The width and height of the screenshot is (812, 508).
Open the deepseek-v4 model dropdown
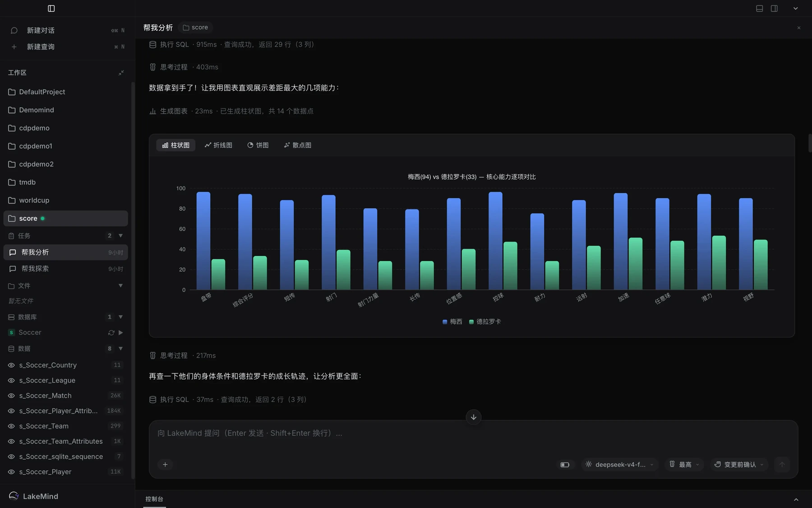tap(620, 464)
